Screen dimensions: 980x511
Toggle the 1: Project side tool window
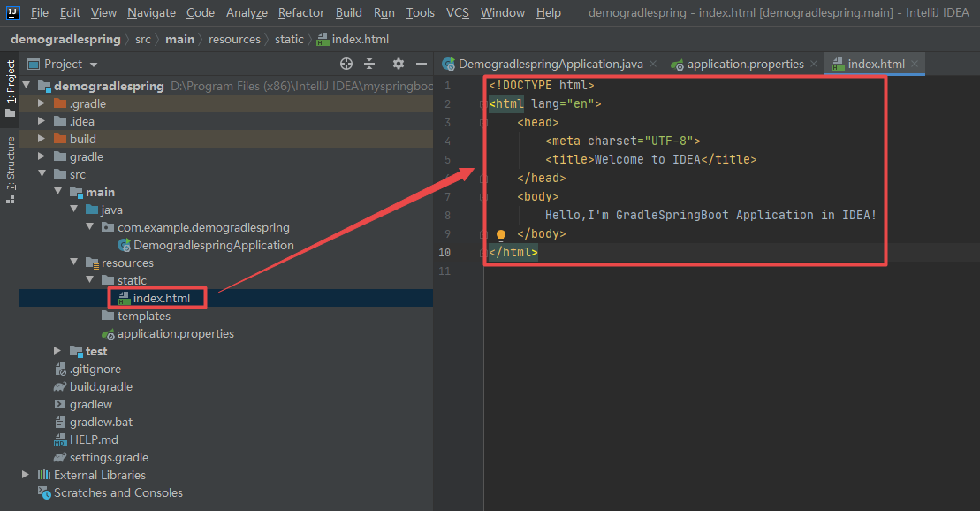(x=10, y=88)
